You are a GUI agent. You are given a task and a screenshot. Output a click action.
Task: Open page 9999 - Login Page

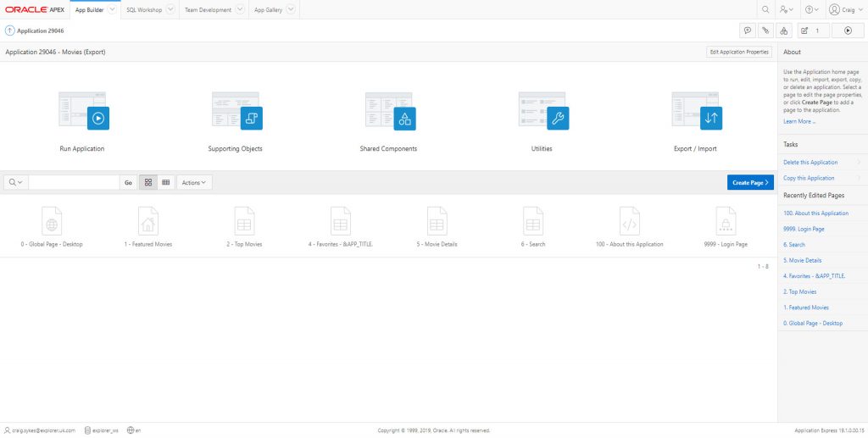coord(726,221)
